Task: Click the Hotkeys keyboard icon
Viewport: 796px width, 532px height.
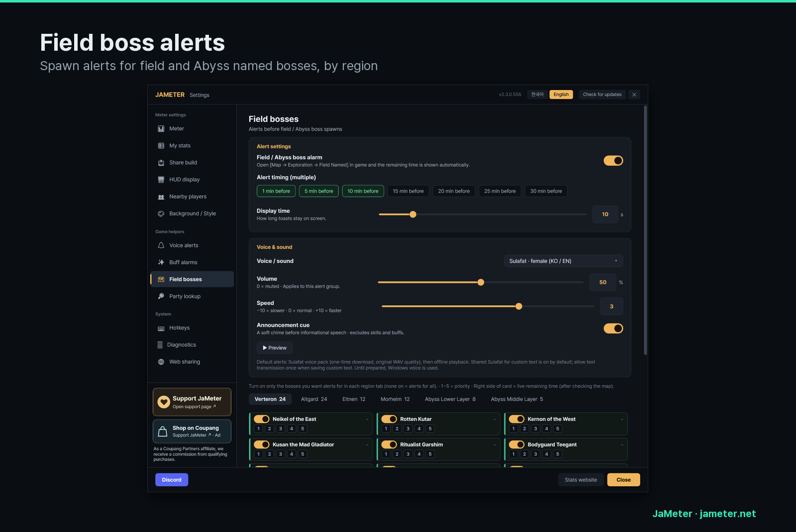Action: (x=161, y=328)
